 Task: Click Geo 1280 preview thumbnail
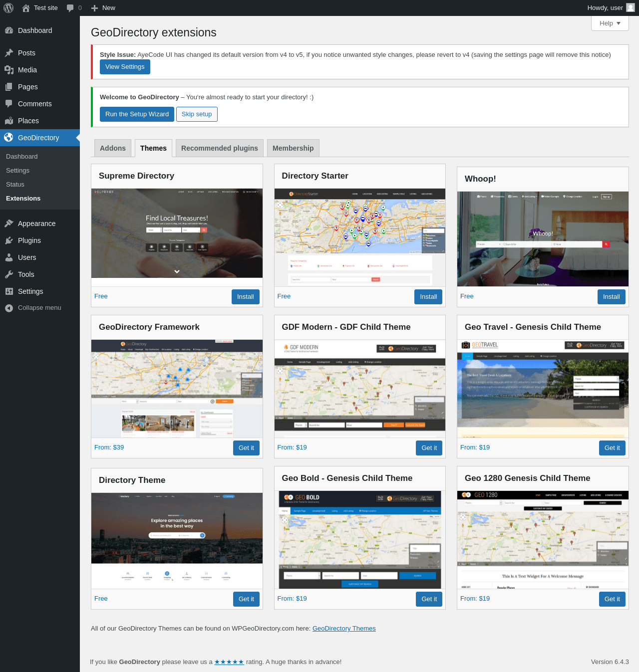click(x=543, y=540)
